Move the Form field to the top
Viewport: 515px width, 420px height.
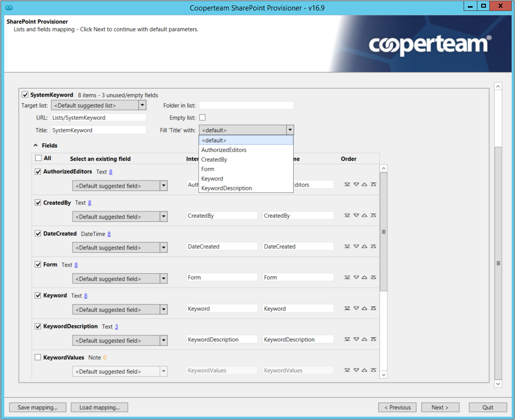coord(374,277)
